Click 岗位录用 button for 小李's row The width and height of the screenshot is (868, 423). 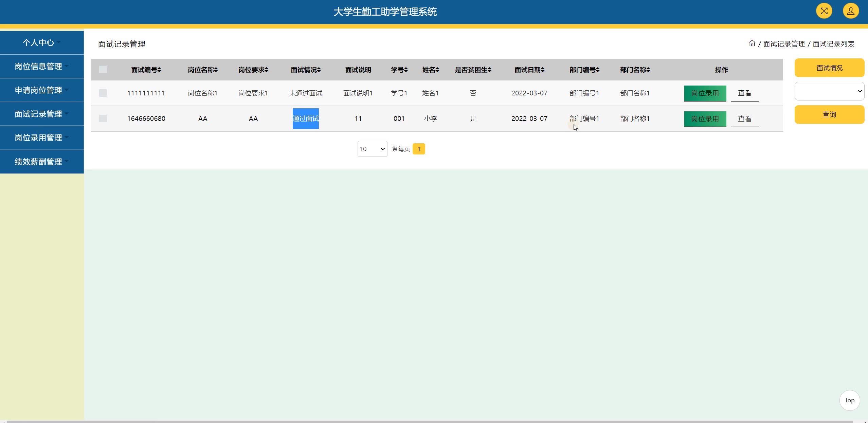point(705,119)
